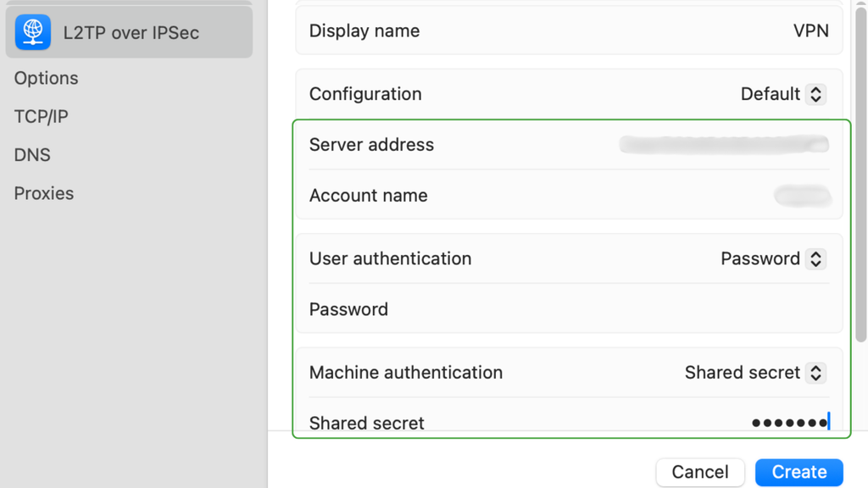868x488 pixels.
Task: Click the Account name label
Action: coord(368,196)
